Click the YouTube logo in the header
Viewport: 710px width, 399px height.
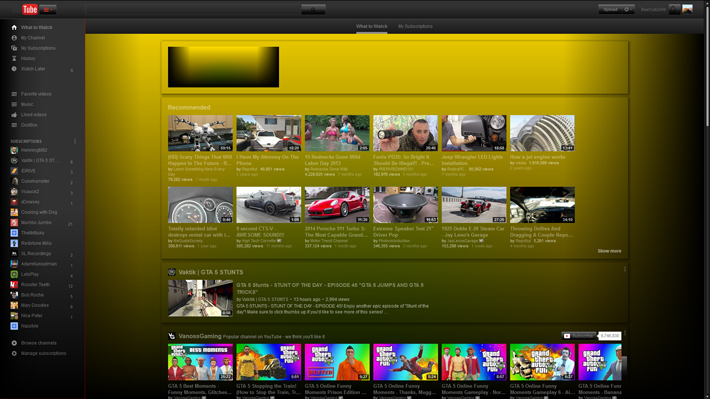30,9
